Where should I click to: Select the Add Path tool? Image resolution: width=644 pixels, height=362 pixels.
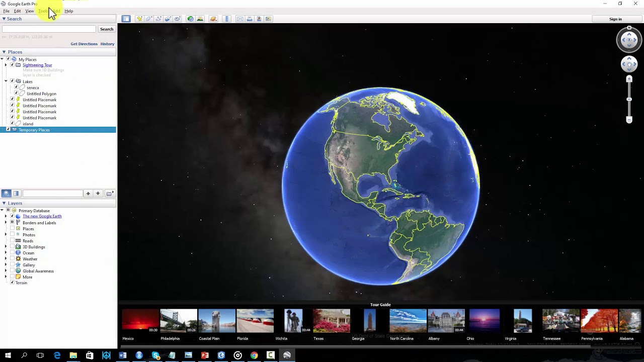click(x=158, y=19)
